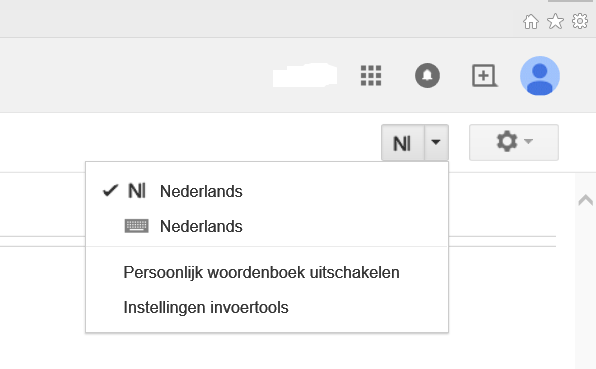Click the favorites star icon
This screenshot has width=596, height=369.
click(x=555, y=21)
